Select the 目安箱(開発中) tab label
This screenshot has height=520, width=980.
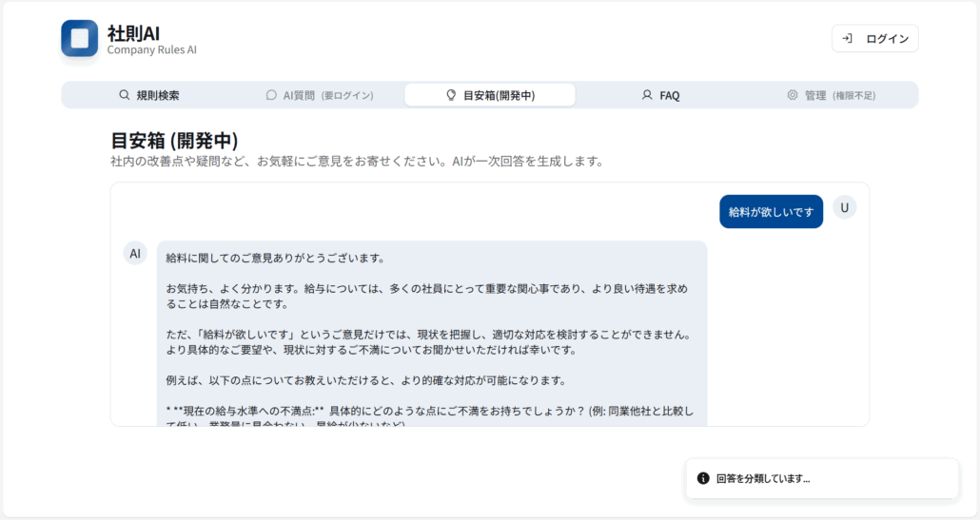click(x=499, y=95)
